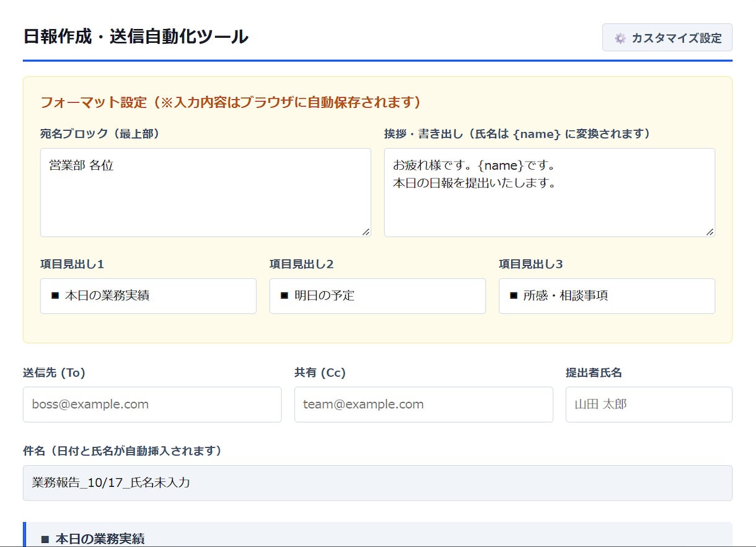Click the 送信先 (To) label
The width and height of the screenshot is (756, 547).
[x=54, y=373]
